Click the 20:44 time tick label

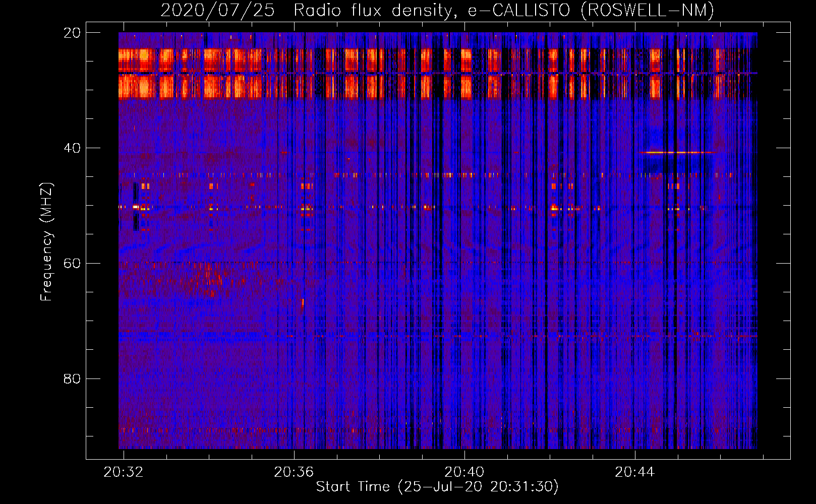635,472
